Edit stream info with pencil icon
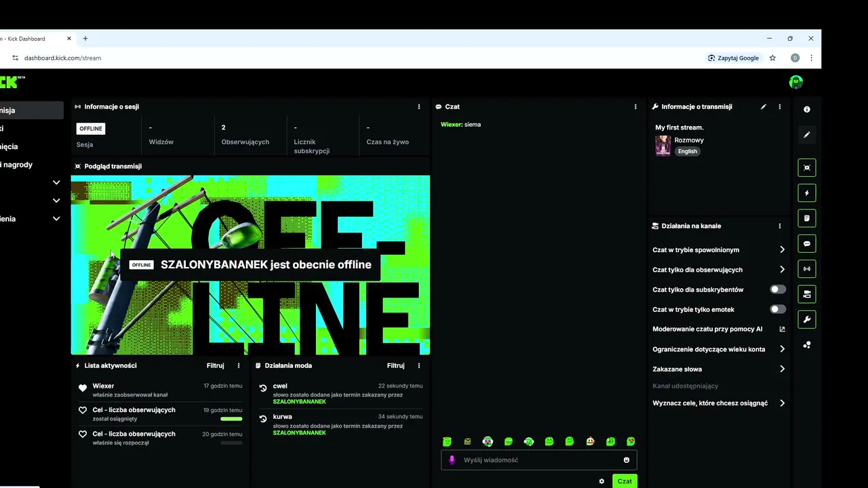This screenshot has height=488, width=868. [764, 106]
